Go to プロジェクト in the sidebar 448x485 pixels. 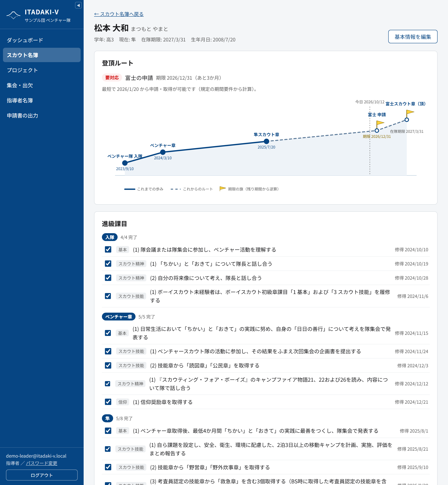point(42,70)
